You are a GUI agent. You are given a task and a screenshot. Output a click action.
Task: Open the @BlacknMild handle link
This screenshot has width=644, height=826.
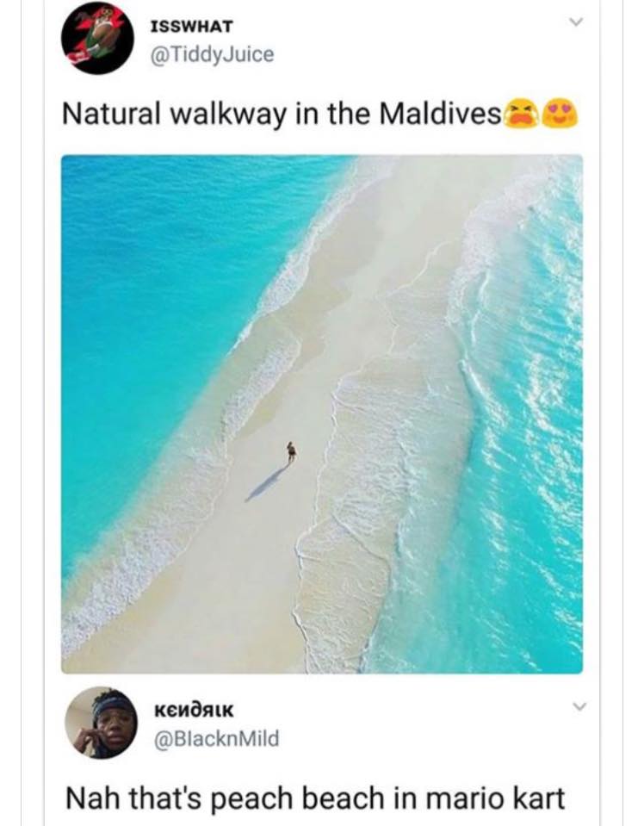click(216, 738)
